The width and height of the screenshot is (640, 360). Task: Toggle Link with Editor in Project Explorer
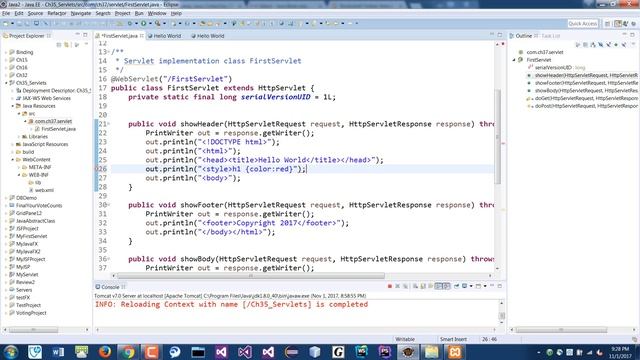67,44
